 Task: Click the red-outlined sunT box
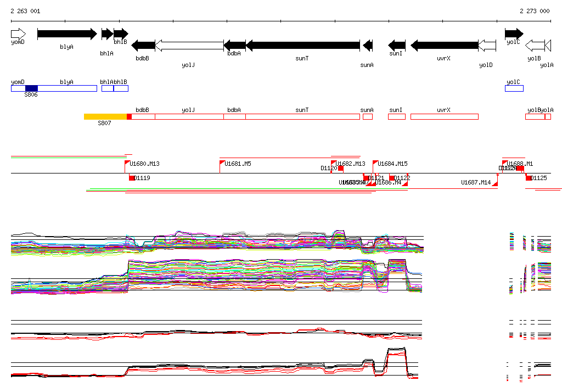tap(302, 116)
